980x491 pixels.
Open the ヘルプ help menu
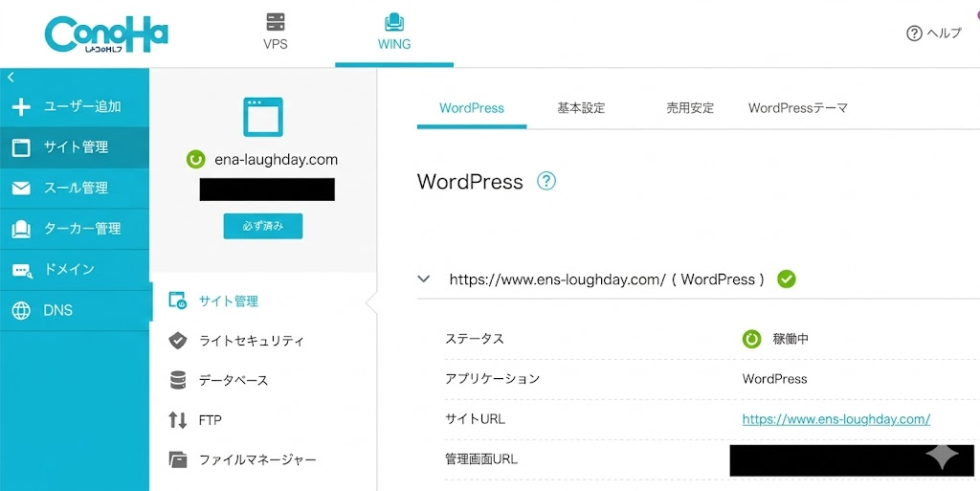click(933, 33)
